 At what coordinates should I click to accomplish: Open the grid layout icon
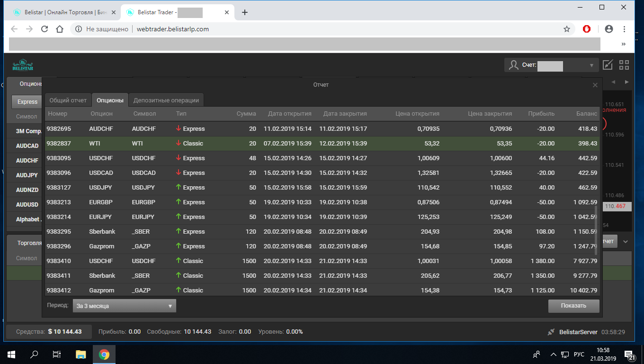coord(624,65)
